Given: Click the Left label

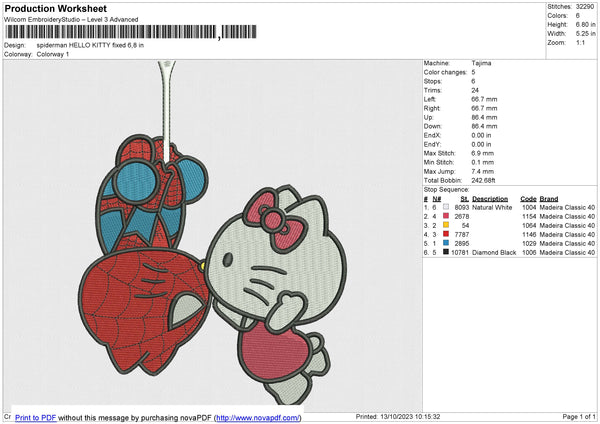Looking at the screenshot, I should coord(430,99).
